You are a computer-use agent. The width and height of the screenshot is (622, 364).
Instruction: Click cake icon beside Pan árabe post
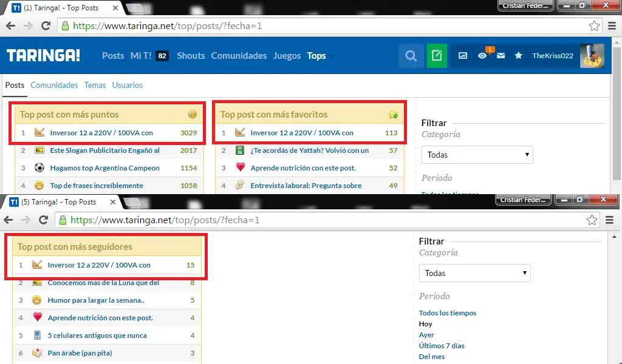(x=37, y=353)
